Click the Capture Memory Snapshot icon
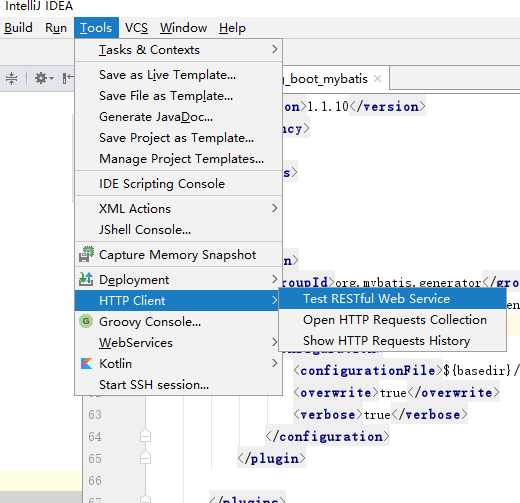Screen dimensions: 520x503 pyautogui.click(x=86, y=254)
